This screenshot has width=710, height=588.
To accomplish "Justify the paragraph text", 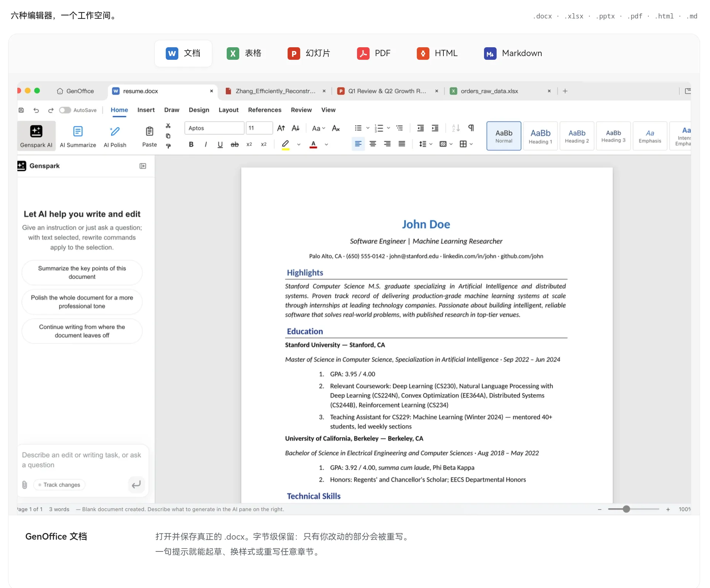I will coord(402,144).
